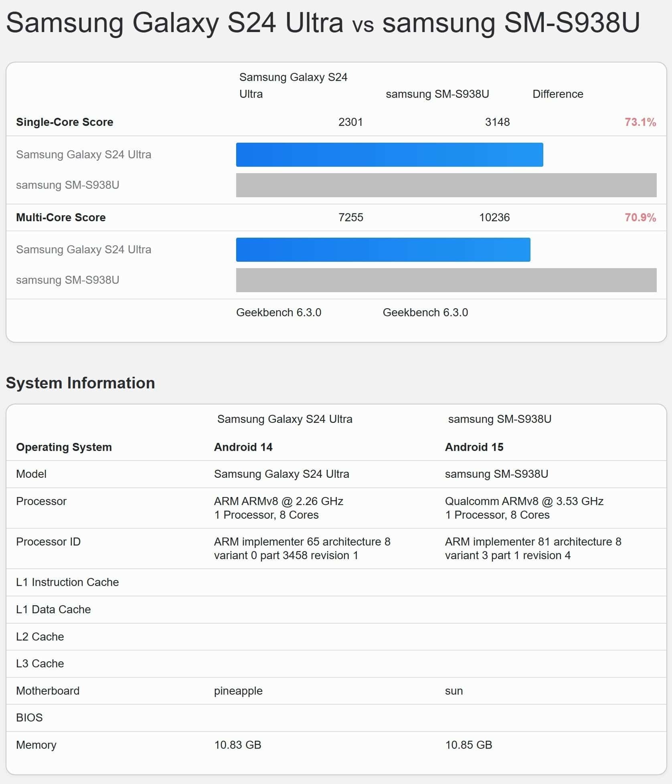Click the 70.9% difference value

[640, 217]
